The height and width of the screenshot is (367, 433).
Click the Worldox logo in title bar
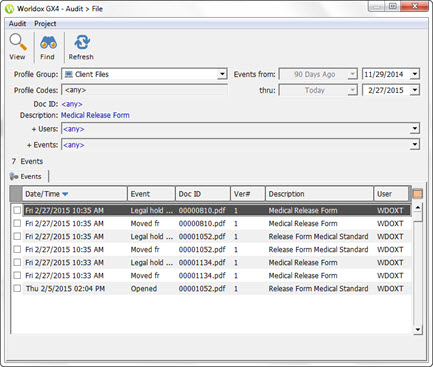click(10, 9)
